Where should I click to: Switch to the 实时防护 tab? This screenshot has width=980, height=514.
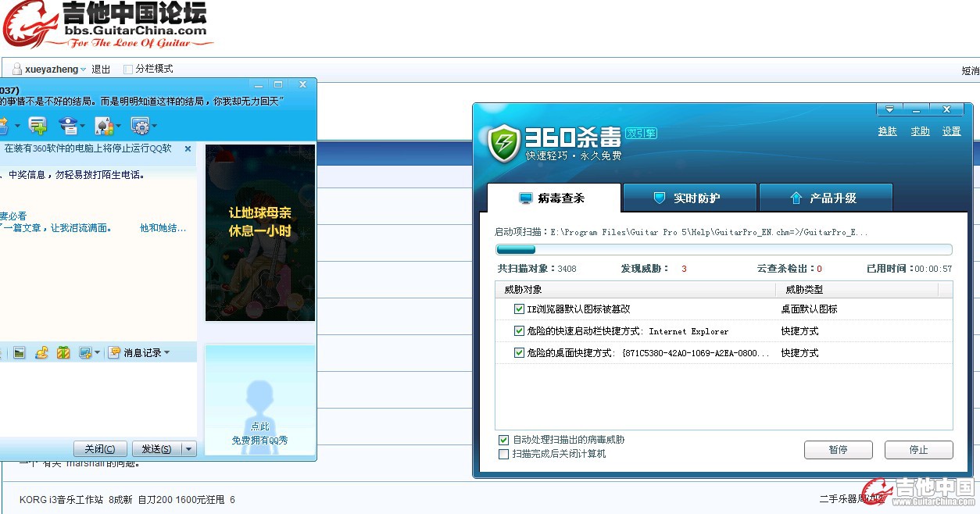pyautogui.click(x=689, y=198)
